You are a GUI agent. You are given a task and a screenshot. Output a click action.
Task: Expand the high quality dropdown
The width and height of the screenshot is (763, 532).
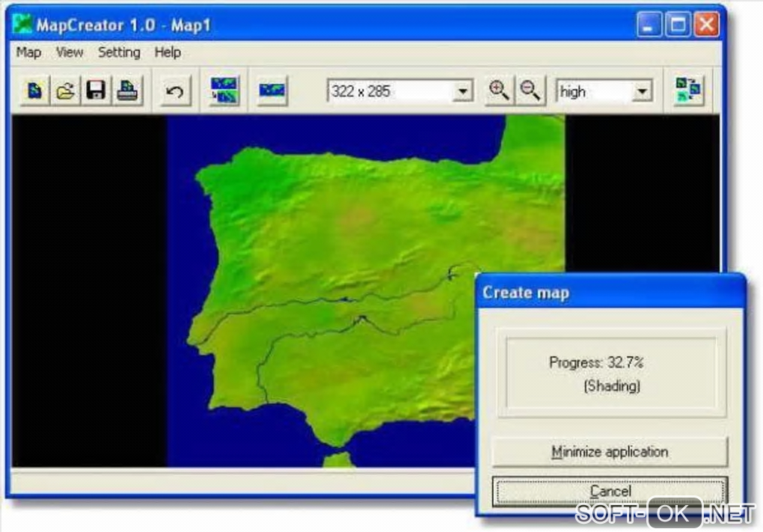(x=643, y=91)
